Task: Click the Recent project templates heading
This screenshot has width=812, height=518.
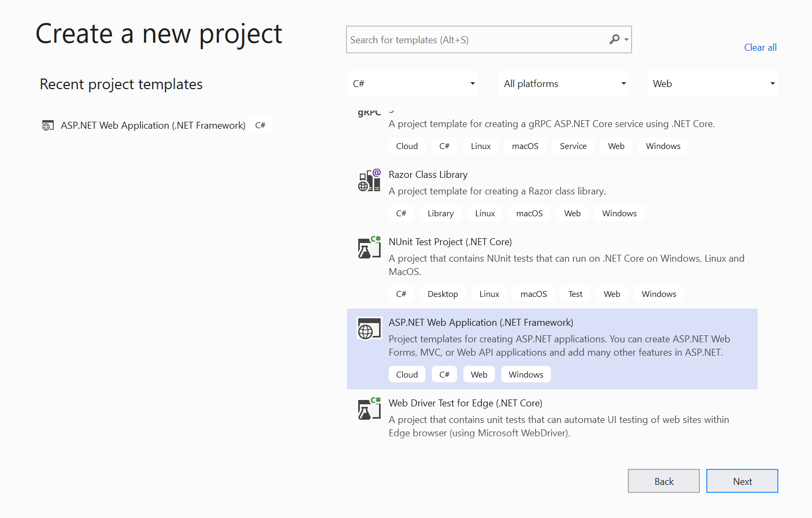Action: pos(121,84)
